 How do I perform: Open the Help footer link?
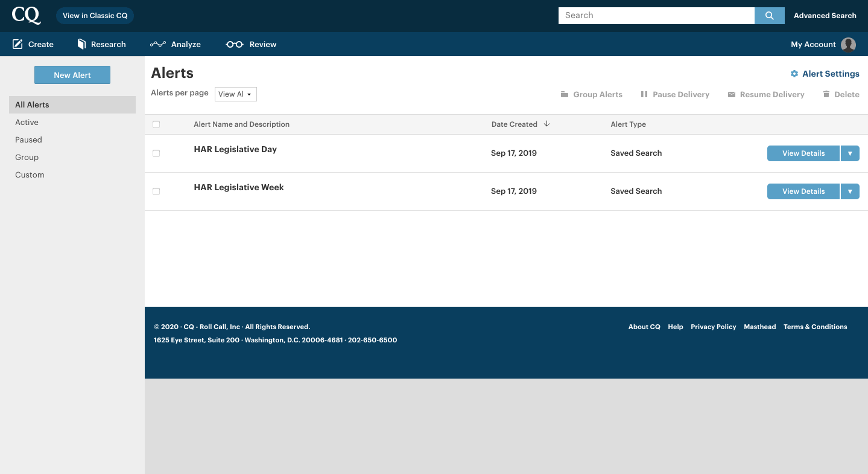[676, 327]
